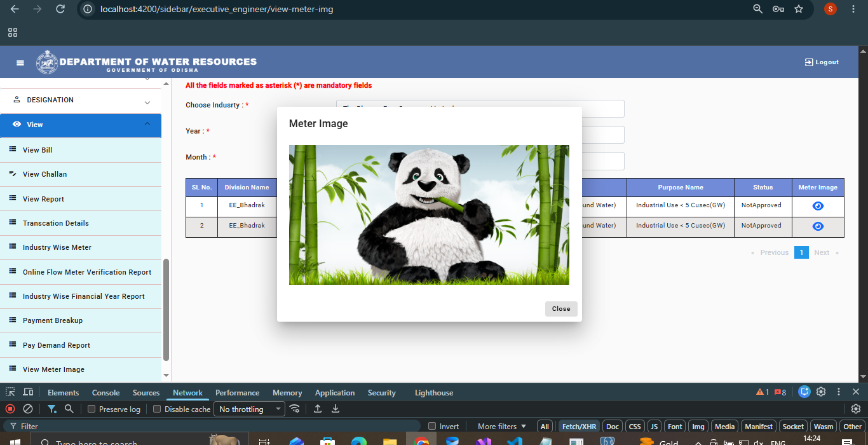Expand the More filters dropdown
The image size is (868, 445).
click(x=502, y=426)
